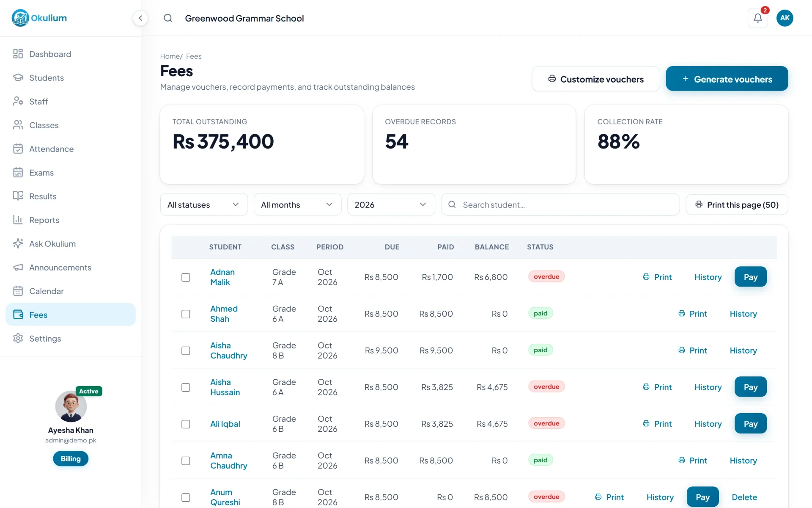Click the Okulium logo icon

20,18
